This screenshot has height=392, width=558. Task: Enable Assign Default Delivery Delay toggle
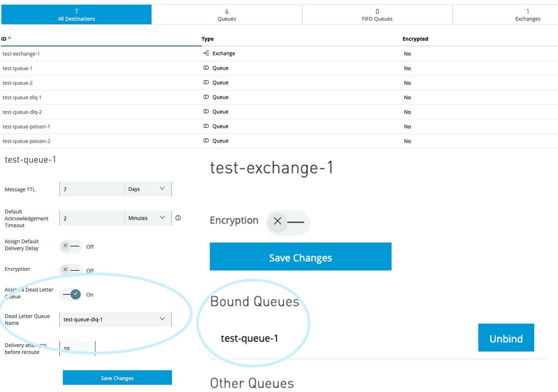coord(72,246)
